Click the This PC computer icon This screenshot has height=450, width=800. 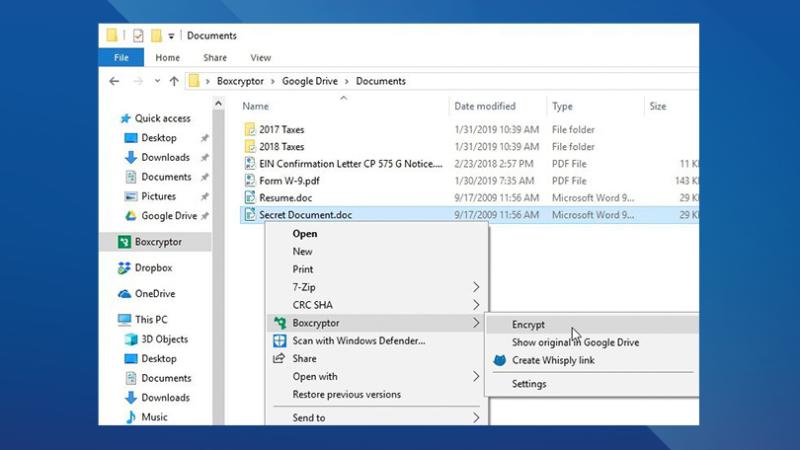(124, 320)
